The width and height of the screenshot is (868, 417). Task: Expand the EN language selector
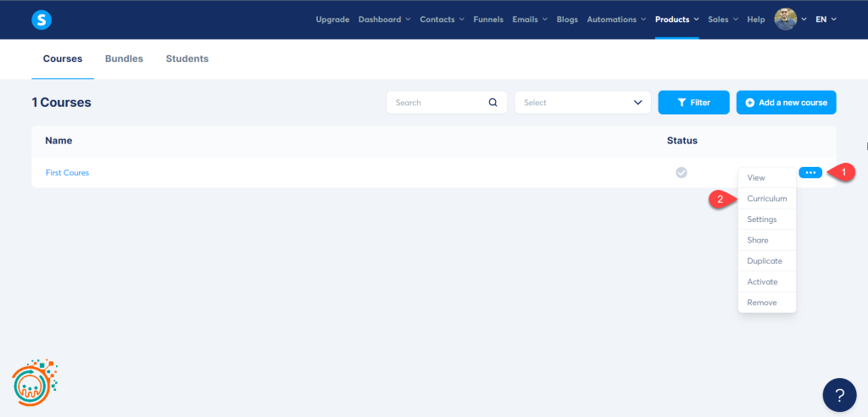(826, 19)
